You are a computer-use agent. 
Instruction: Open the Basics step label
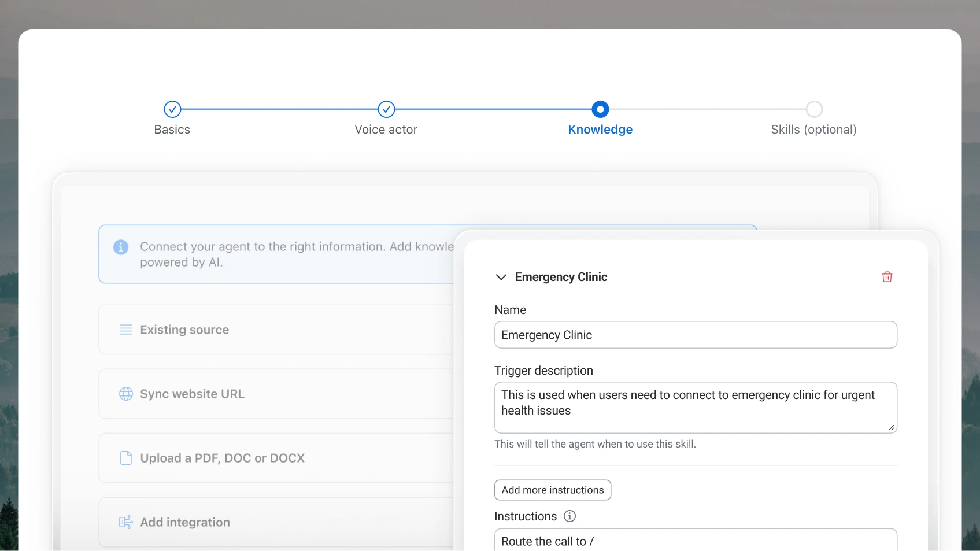click(172, 130)
